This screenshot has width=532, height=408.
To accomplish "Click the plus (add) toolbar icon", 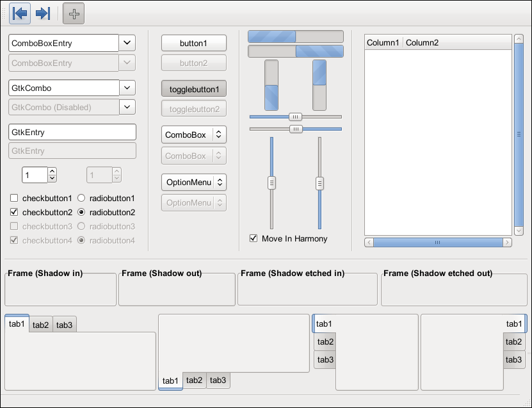I will (73, 13).
